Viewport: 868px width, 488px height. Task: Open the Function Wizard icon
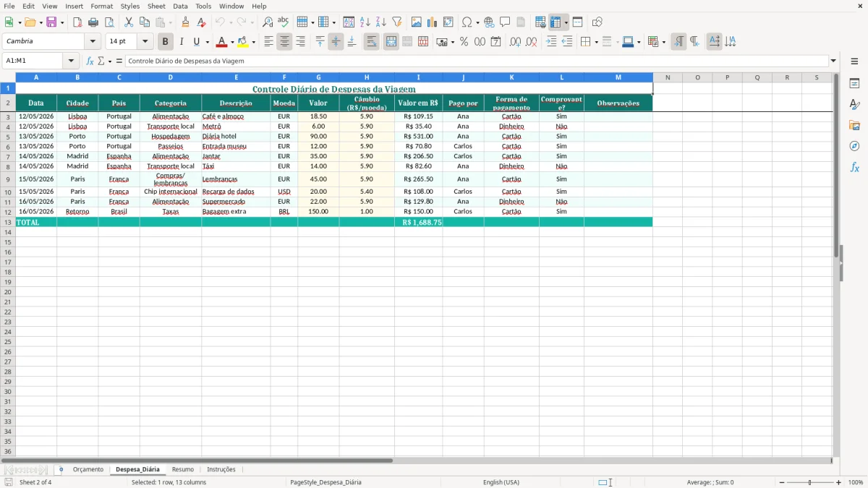tap(90, 61)
